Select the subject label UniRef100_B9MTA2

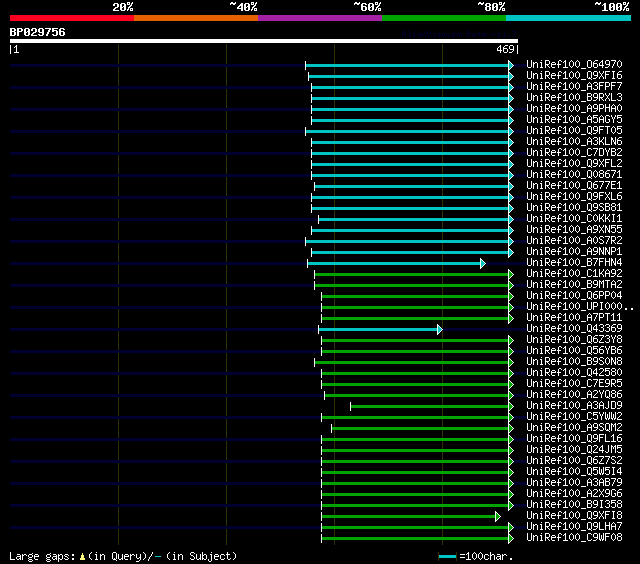tap(574, 285)
